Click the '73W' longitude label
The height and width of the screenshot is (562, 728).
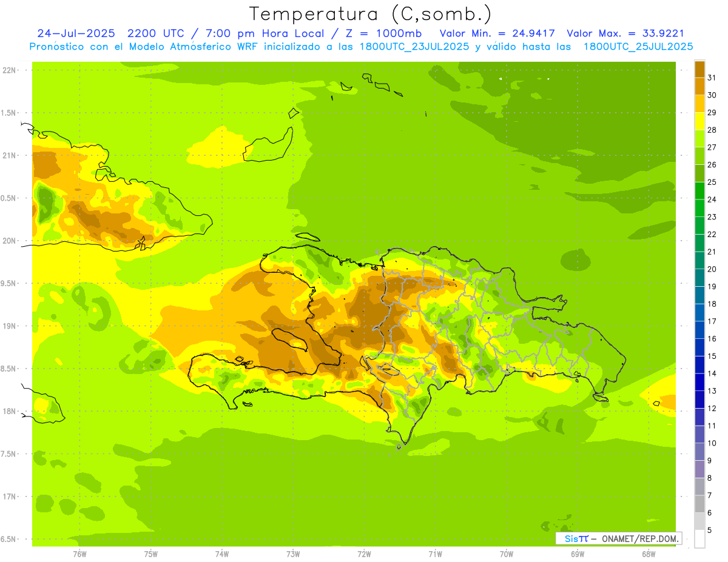click(293, 554)
